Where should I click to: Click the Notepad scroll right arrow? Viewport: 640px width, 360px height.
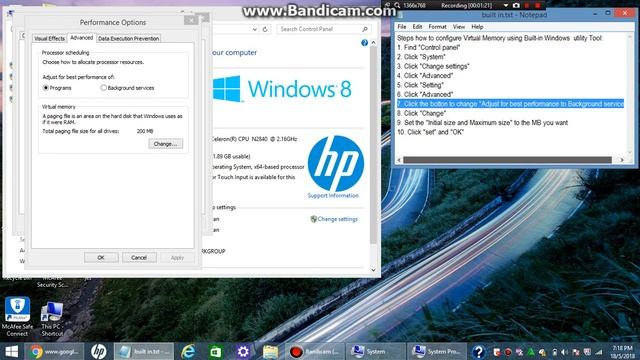[x=622, y=160]
